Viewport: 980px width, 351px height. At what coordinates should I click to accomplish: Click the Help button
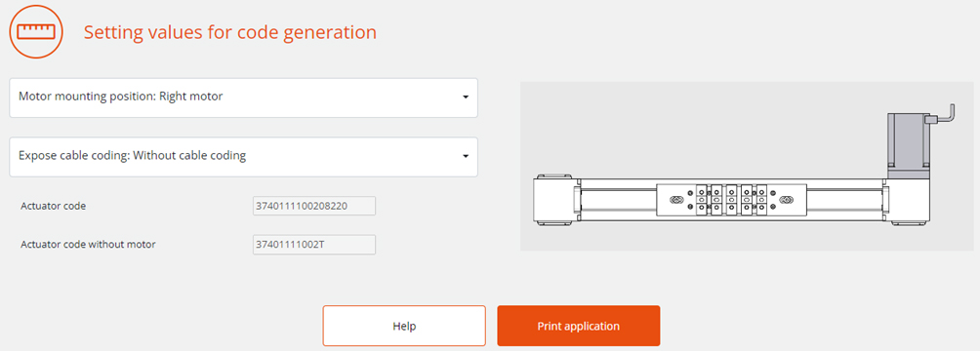coord(404,326)
